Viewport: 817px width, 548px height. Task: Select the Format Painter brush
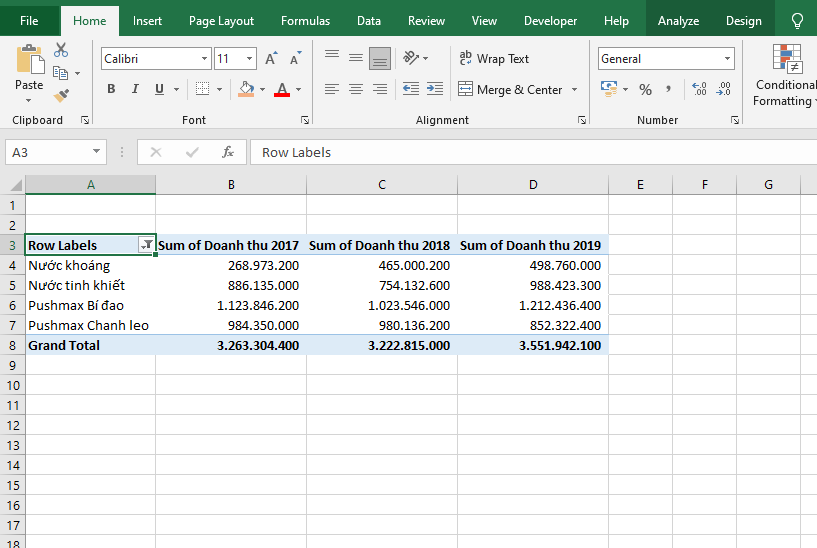click(61, 96)
